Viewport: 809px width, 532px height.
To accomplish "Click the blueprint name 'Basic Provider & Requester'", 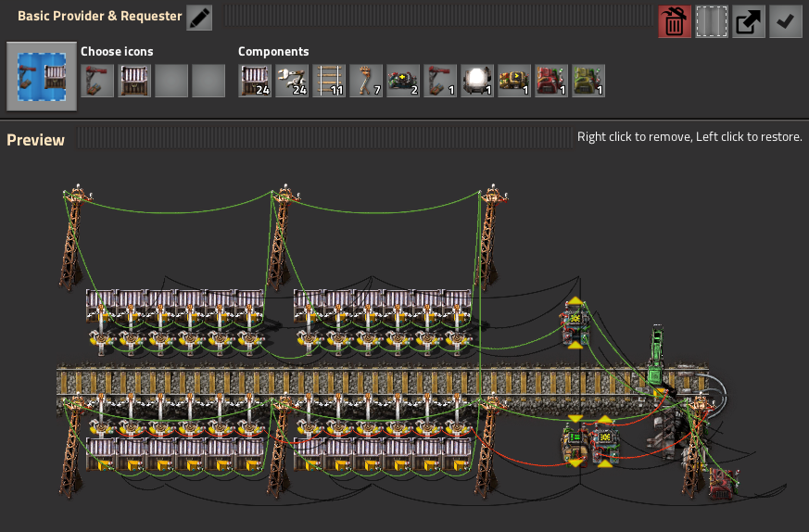I will (99, 17).
